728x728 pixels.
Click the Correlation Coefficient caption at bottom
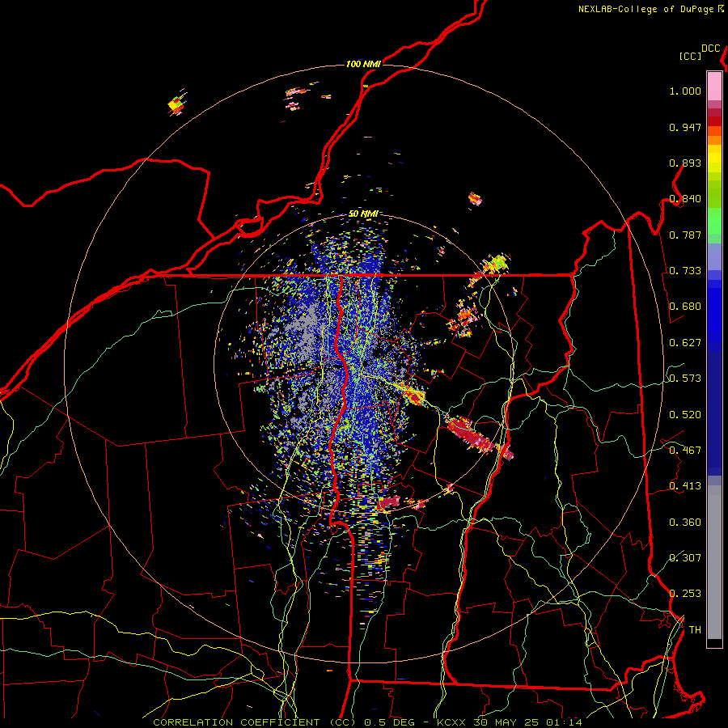(367, 722)
